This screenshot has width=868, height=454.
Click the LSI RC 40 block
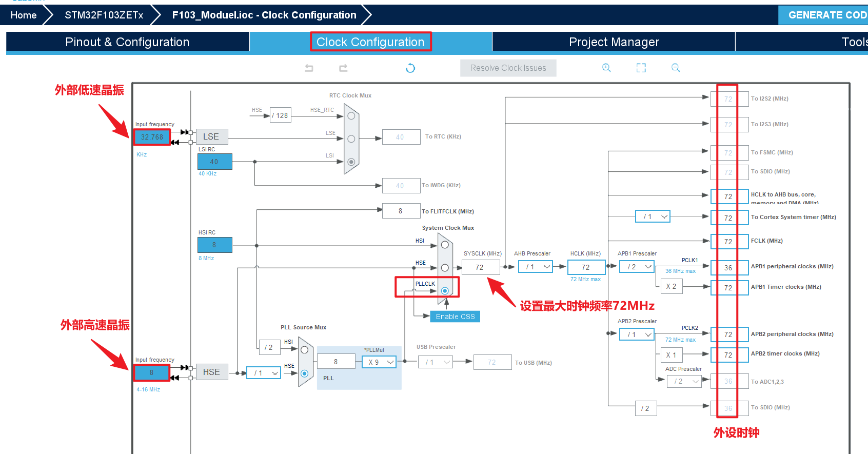[214, 162]
